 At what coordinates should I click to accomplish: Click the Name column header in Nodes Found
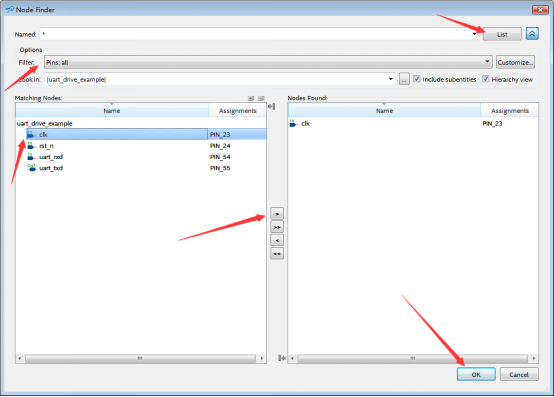[384, 111]
